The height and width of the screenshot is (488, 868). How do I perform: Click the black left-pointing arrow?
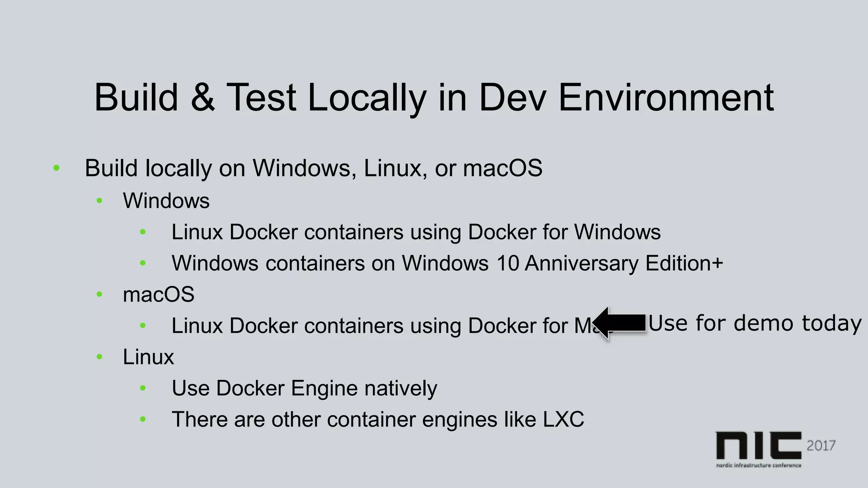coord(620,323)
